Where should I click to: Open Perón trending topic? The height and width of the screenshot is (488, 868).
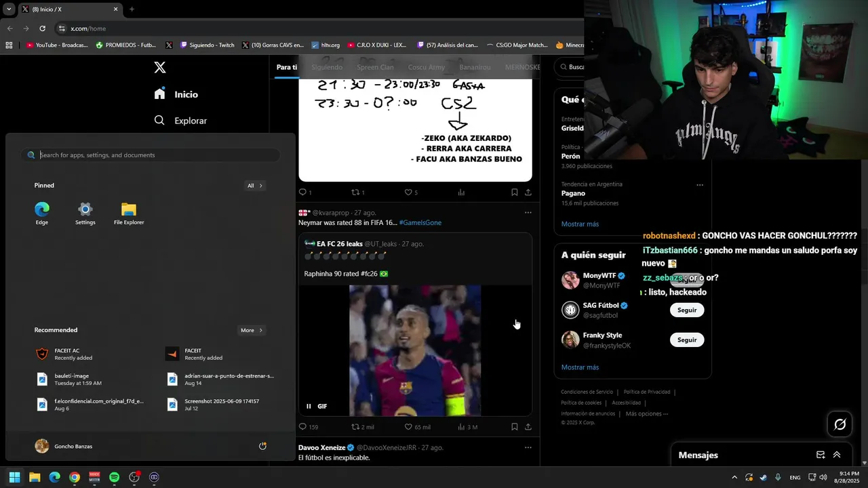570,156
